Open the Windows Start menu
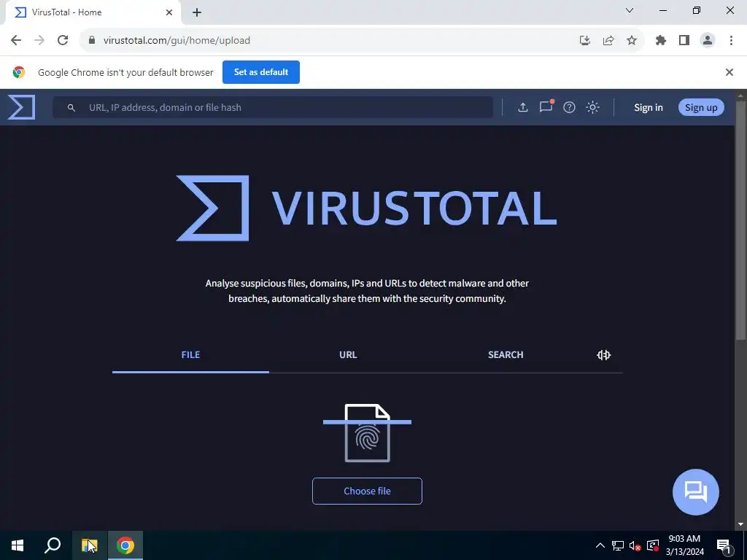 click(18, 545)
